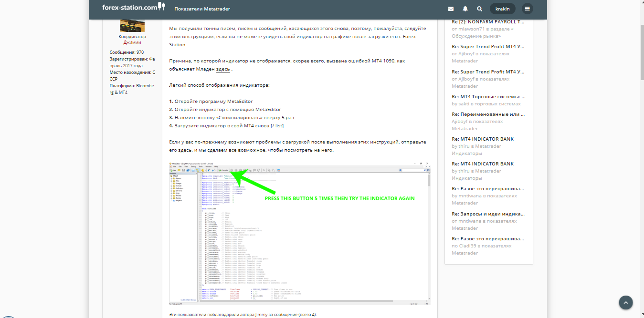Click the search magnifier icon

pyautogui.click(x=479, y=9)
